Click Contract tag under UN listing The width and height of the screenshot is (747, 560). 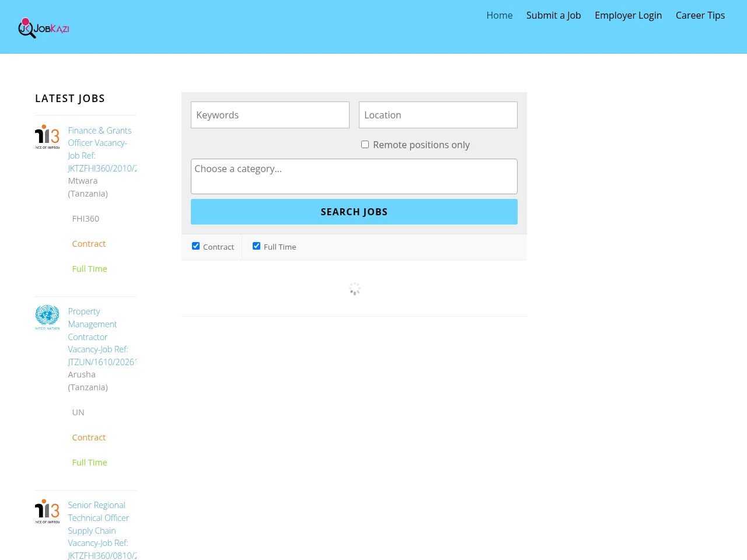pyautogui.click(x=89, y=437)
